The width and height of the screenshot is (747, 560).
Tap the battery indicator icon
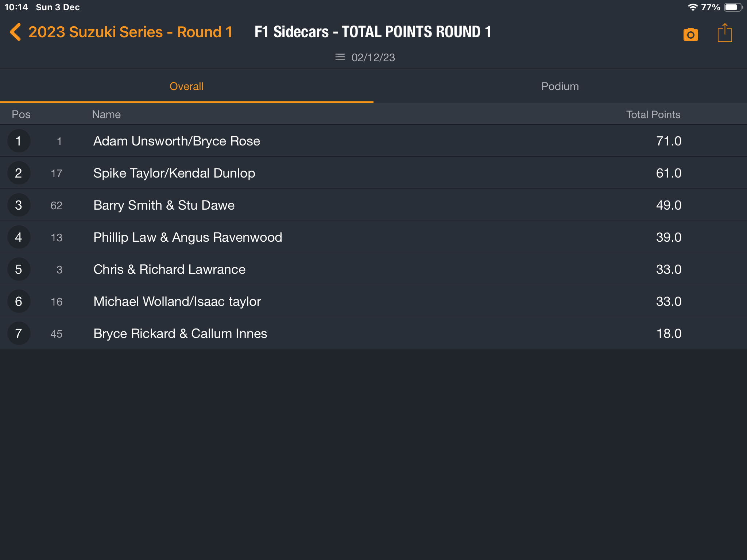pyautogui.click(x=733, y=7)
